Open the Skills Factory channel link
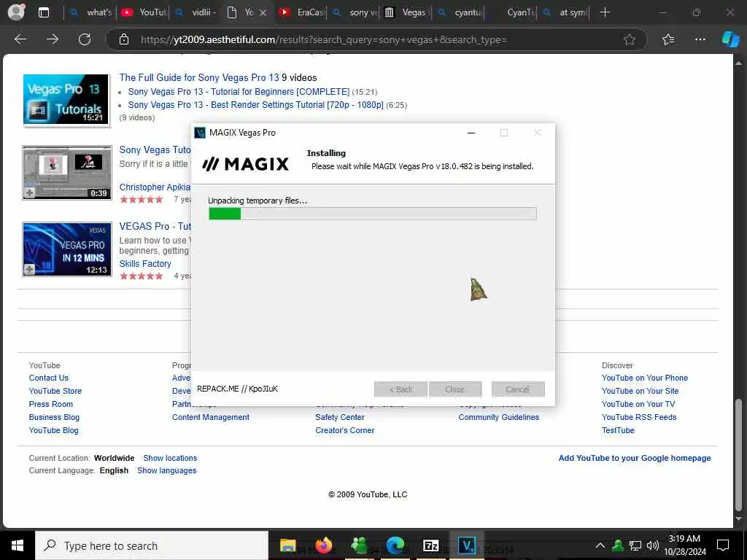 (145, 264)
